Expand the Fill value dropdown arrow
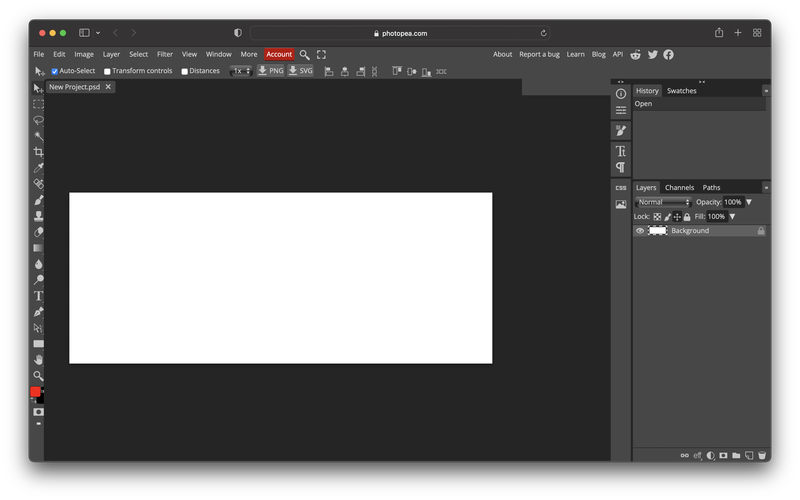The height and width of the screenshot is (500, 800). pos(732,216)
